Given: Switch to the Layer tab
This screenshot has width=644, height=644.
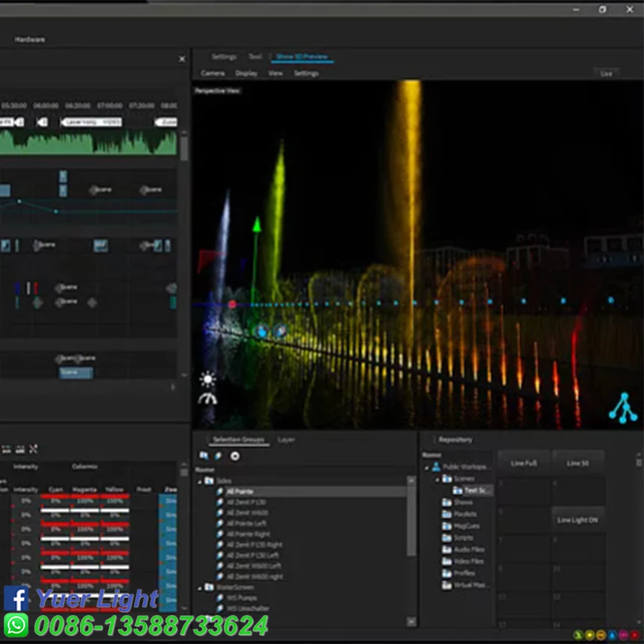Looking at the screenshot, I should coord(286,440).
